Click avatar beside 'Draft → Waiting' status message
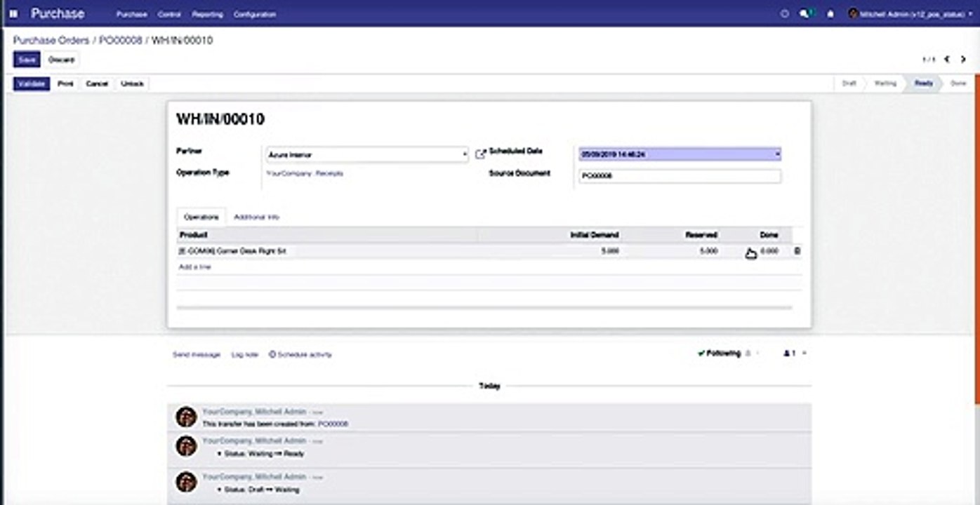The image size is (980, 505). tap(186, 481)
